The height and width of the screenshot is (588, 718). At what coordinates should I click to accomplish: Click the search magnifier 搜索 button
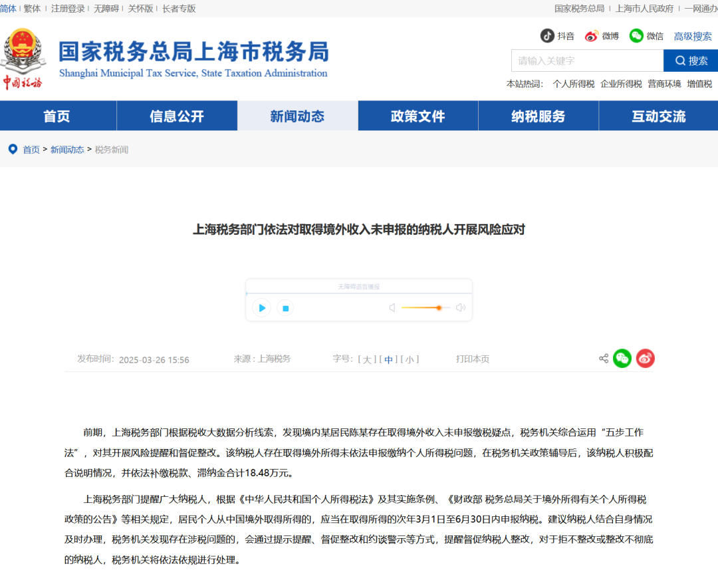tap(691, 61)
